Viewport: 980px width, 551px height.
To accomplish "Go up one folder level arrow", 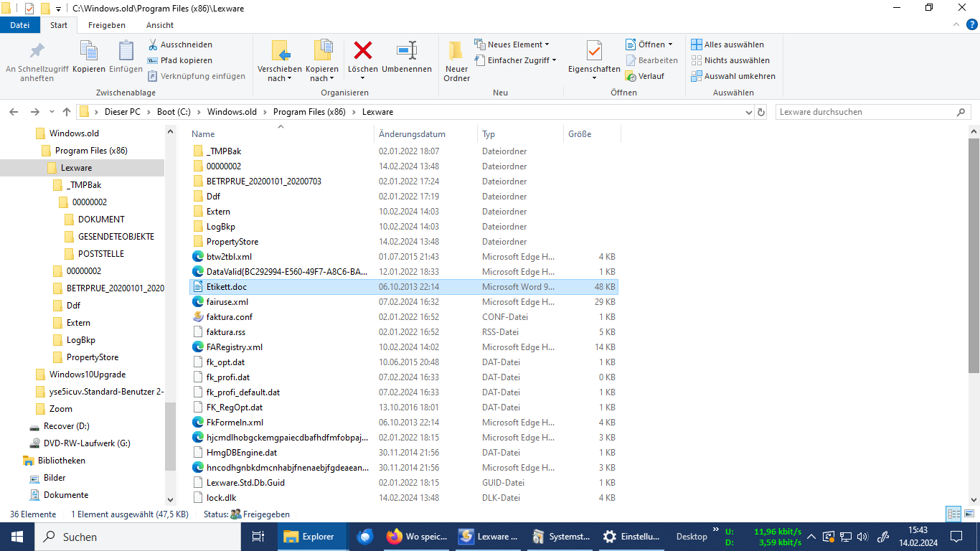I will click(x=67, y=112).
